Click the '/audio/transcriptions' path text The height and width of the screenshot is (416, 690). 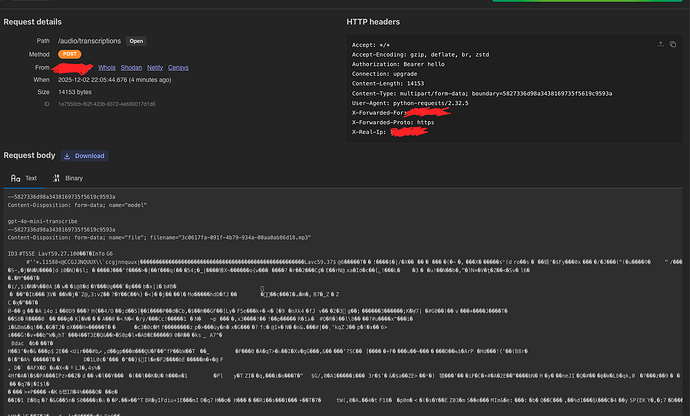pos(89,41)
